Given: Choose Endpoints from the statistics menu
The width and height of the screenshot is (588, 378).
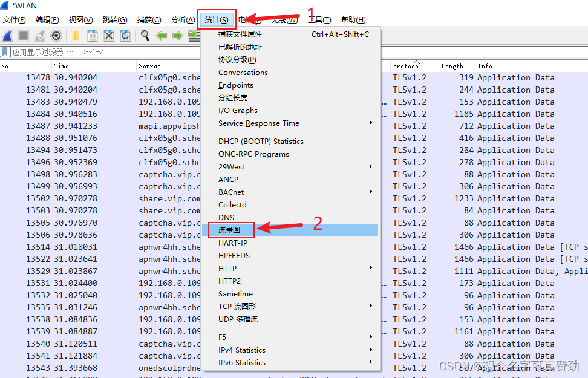Looking at the screenshot, I should point(290,85).
